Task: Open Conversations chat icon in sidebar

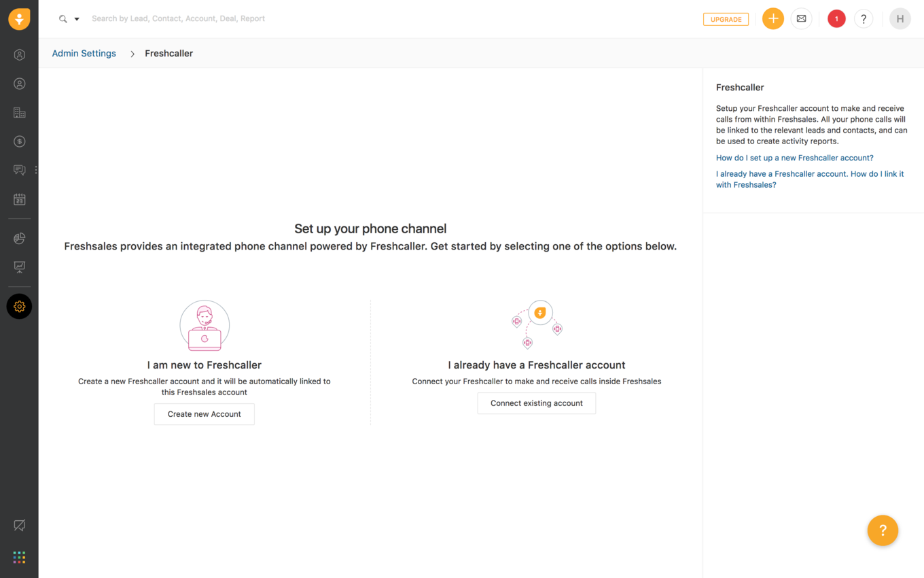Action: coord(19,170)
